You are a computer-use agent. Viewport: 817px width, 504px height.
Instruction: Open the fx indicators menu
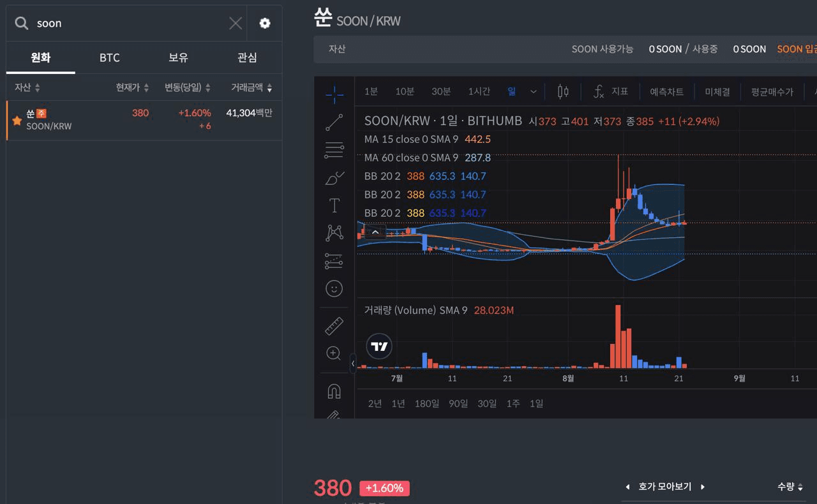(x=610, y=91)
